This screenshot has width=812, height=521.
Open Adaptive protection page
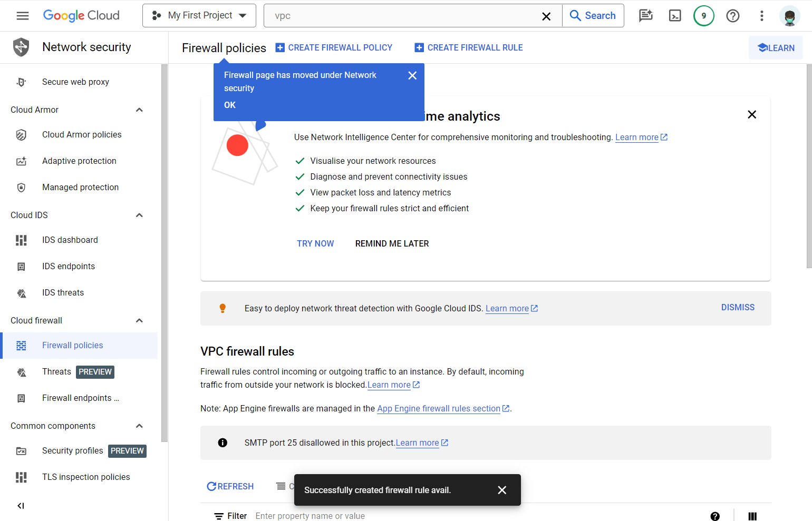pyautogui.click(x=79, y=161)
